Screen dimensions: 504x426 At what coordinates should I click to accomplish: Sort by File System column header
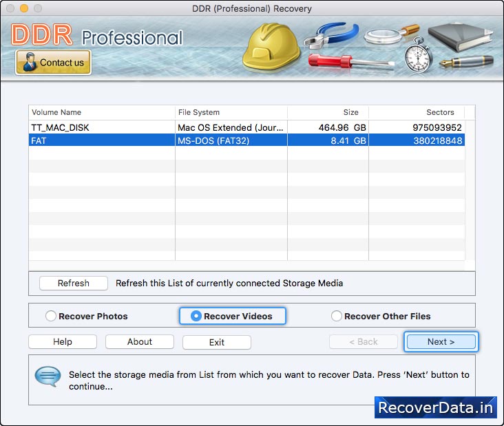(231, 112)
